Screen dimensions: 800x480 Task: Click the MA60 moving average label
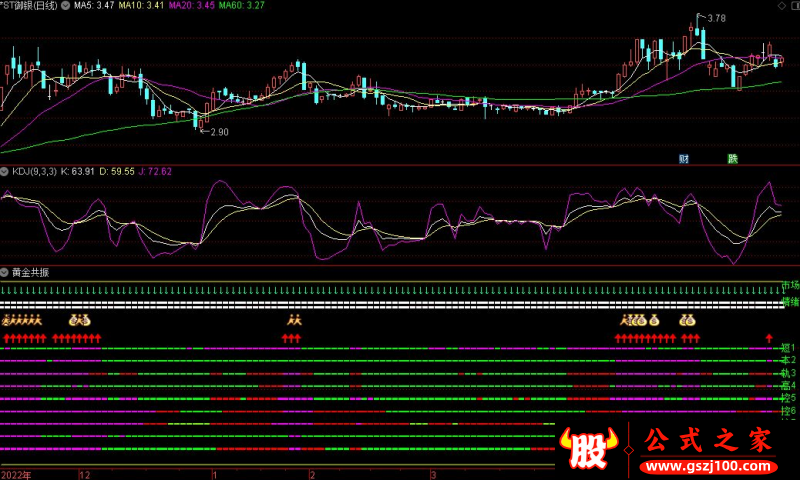242,6
